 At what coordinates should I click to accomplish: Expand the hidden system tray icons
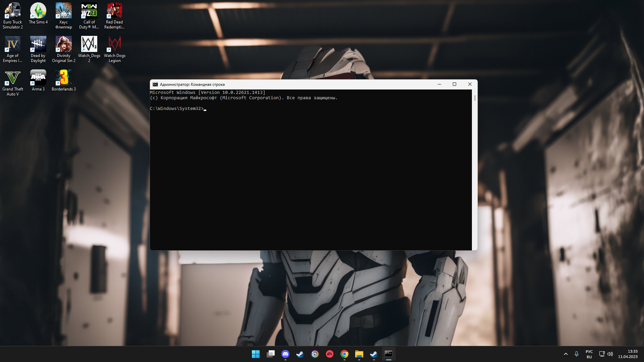(x=566, y=354)
